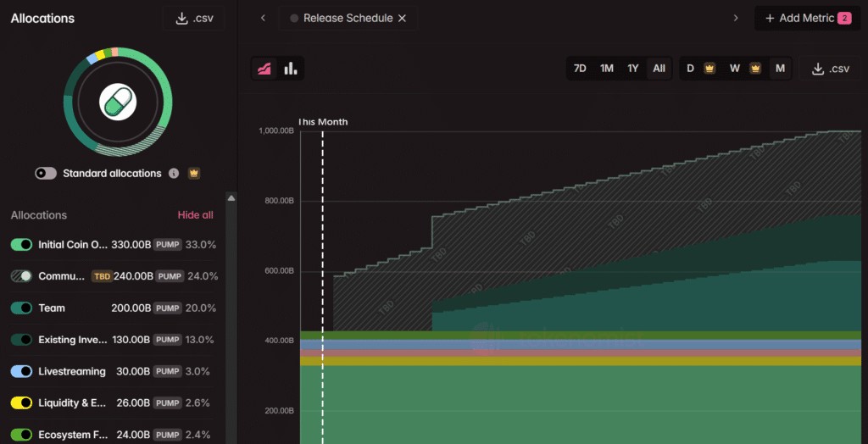Download allocations .csv from the left panel
The image size is (868, 444).
194,19
